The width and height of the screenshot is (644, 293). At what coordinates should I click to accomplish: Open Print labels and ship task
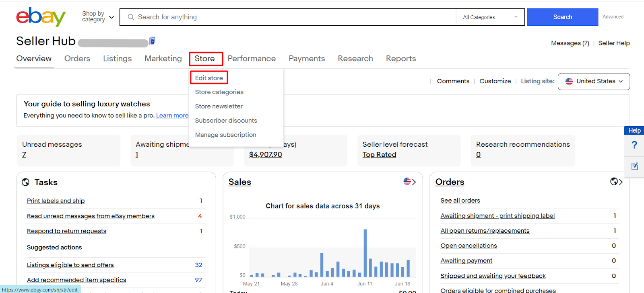(56, 201)
